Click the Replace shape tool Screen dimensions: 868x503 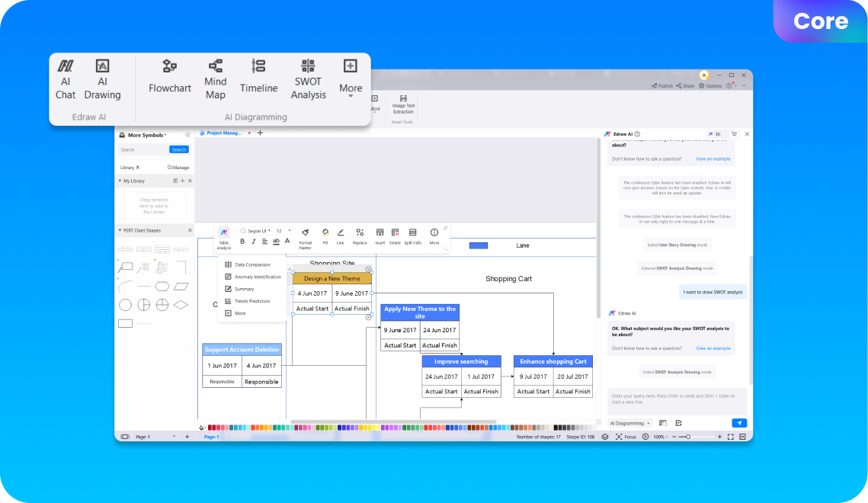click(360, 236)
